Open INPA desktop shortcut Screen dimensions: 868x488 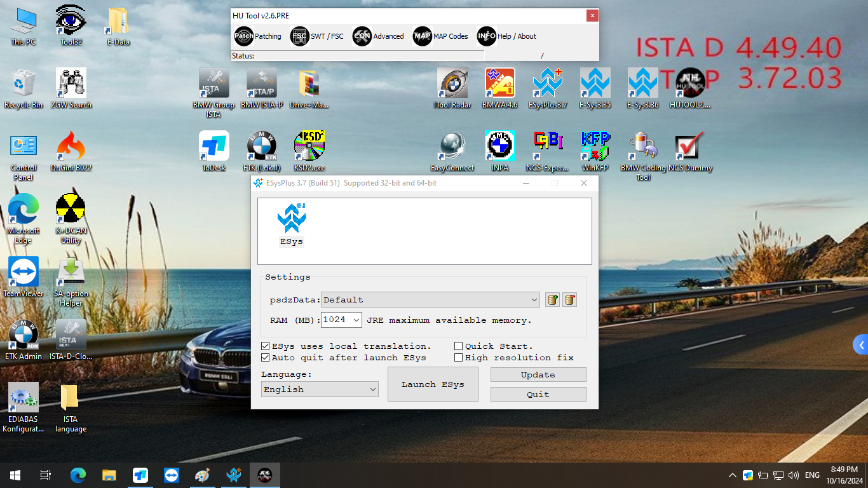(x=500, y=152)
